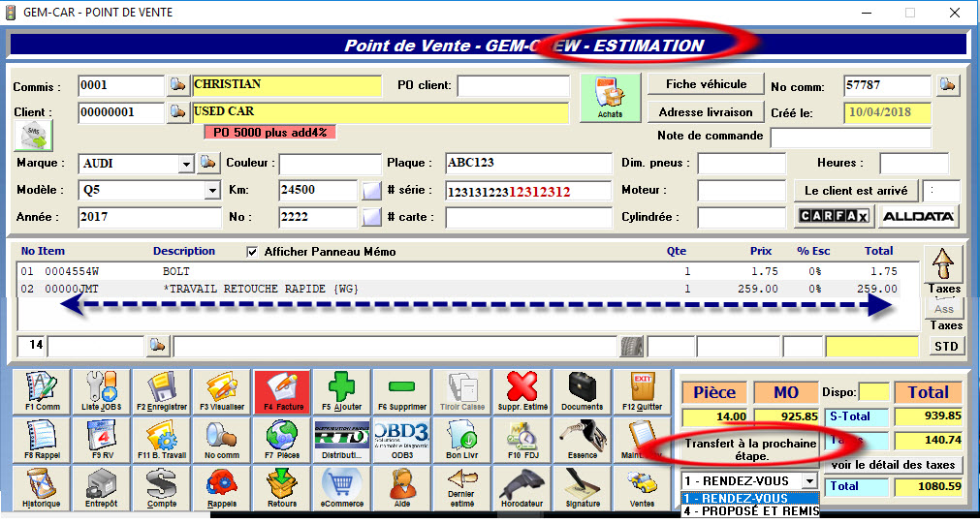980x523 pixels.
Task: Expand the Marque AUDI dropdown
Action: click(x=185, y=164)
